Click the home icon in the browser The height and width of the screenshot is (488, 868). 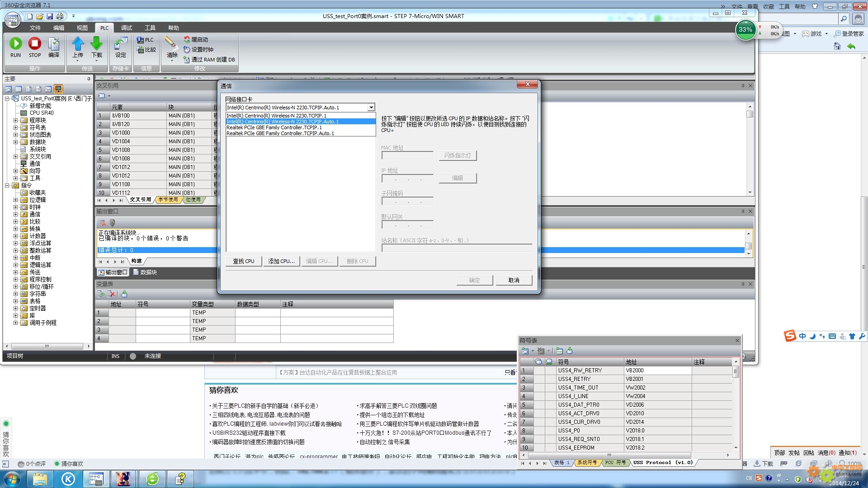pyautogui.click(x=837, y=46)
